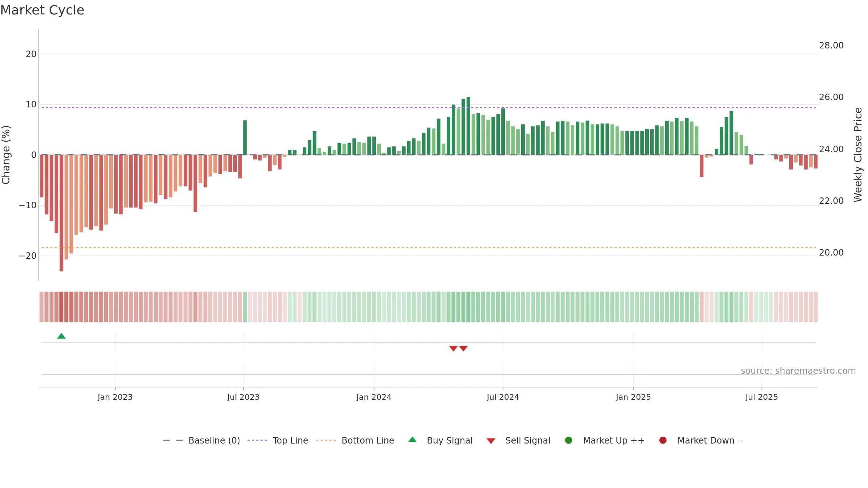Click the Jul 2023 x-axis label
The height and width of the screenshot is (488, 868).
243,397
